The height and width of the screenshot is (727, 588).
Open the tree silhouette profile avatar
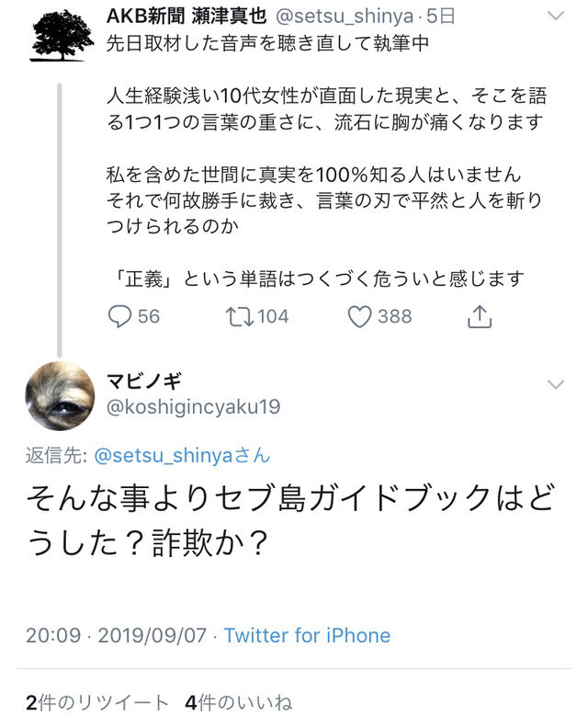coord(61,36)
